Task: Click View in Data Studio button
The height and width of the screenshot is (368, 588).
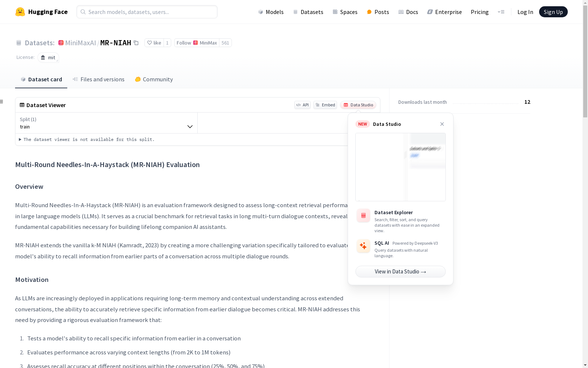Action: pyautogui.click(x=401, y=272)
